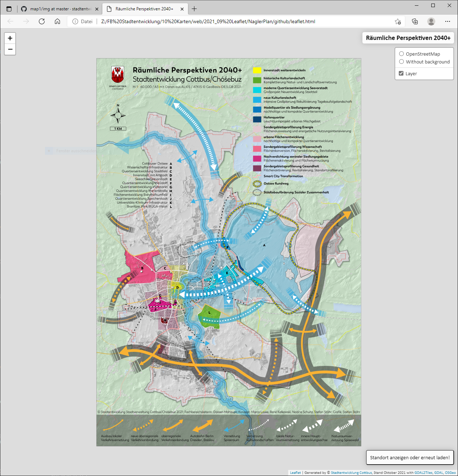
Task: Click the Cottbus coat of arms logo
Action: [x=118, y=75]
